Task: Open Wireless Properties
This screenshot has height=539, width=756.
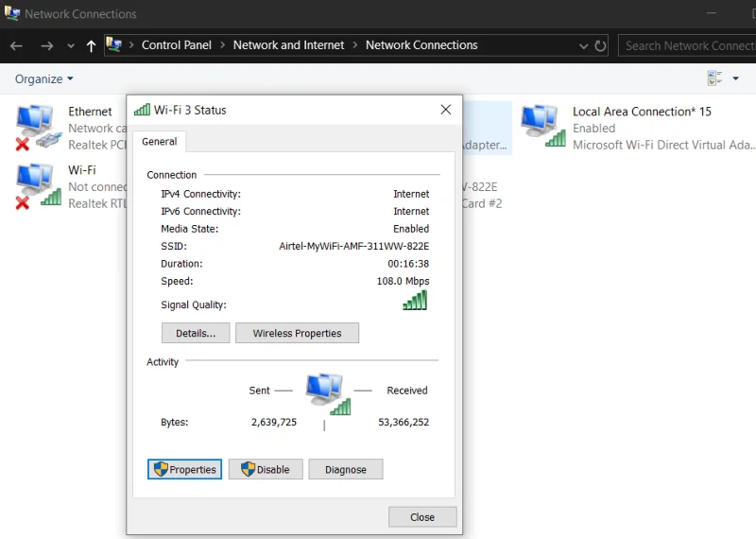Action: tap(297, 333)
